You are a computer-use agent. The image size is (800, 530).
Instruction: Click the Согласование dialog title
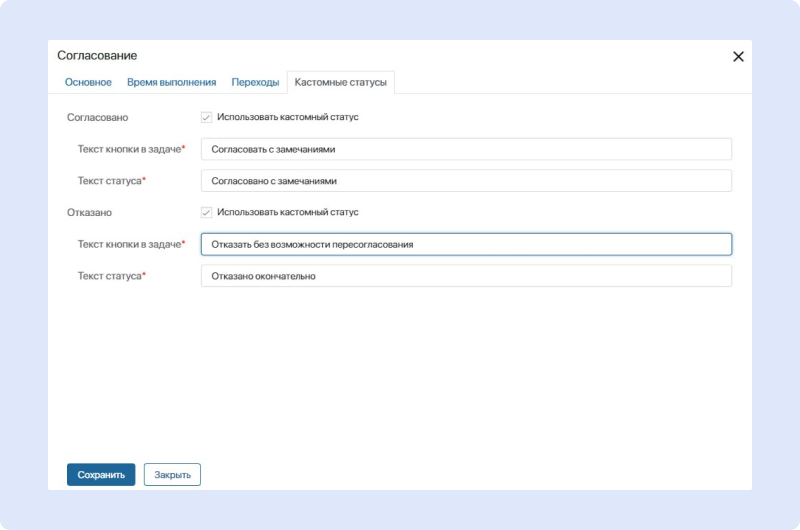[x=97, y=56]
